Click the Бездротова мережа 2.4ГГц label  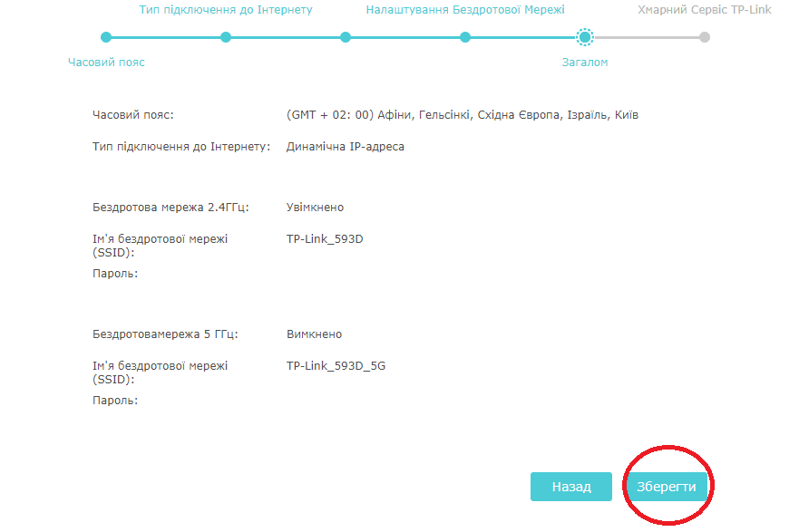click(171, 208)
